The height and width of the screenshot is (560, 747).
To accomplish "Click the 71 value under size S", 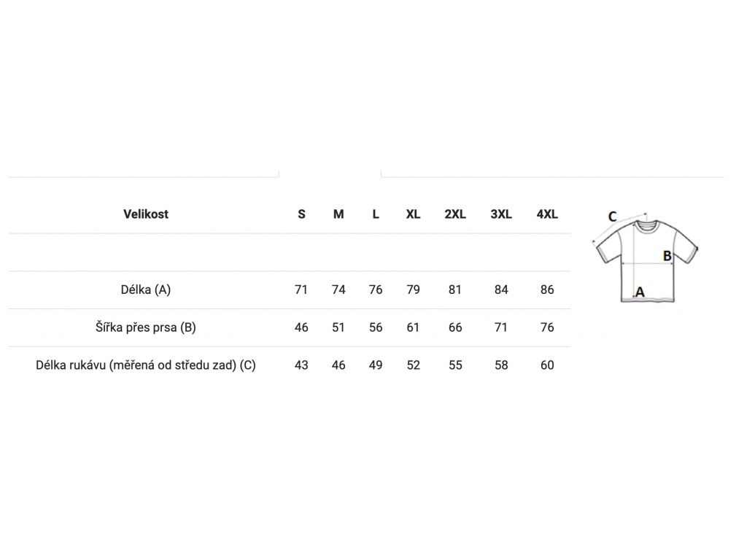I will click(x=301, y=289).
